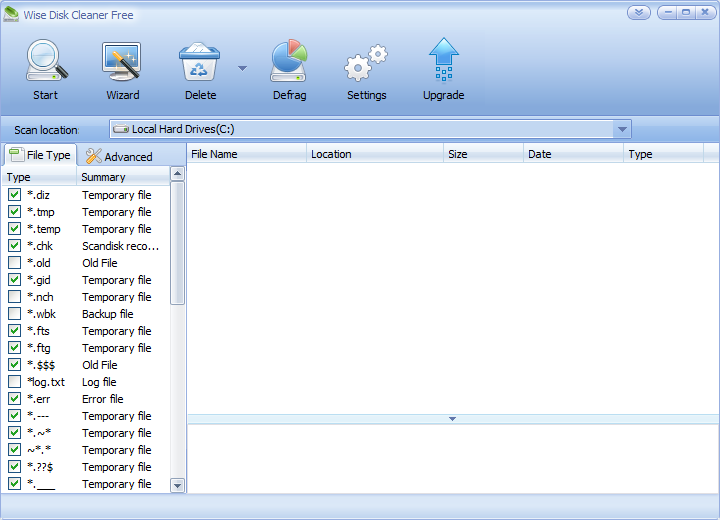The height and width of the screenshot is (520, 720).
Task: Open the Defrag tool
Action: [289, 61]
